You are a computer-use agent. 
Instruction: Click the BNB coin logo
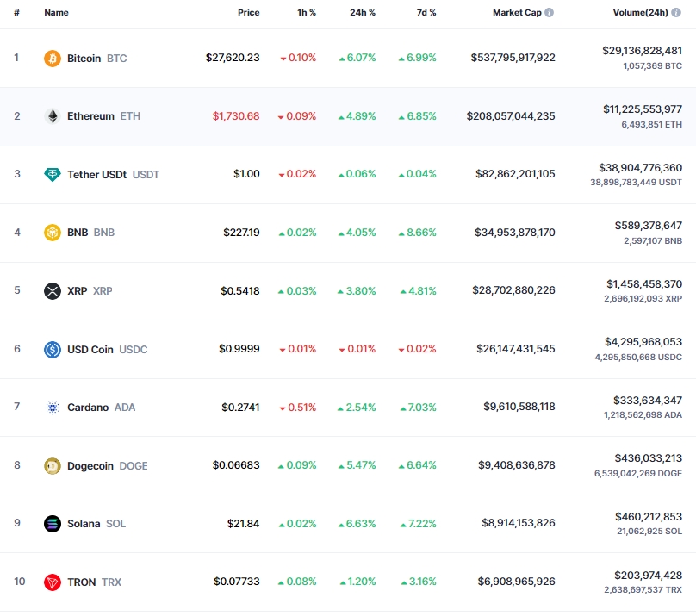(x=53, y=233)
